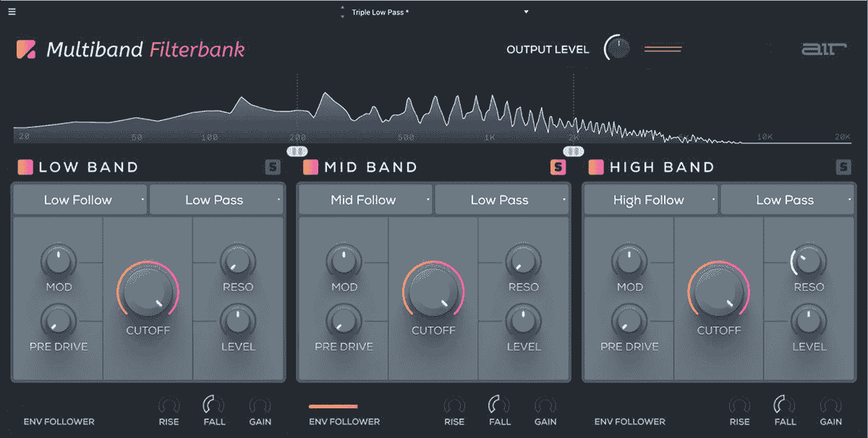This screenshot has height=438, width=868.
Task: Solo the Mid Band
Action: pos(557,167)
